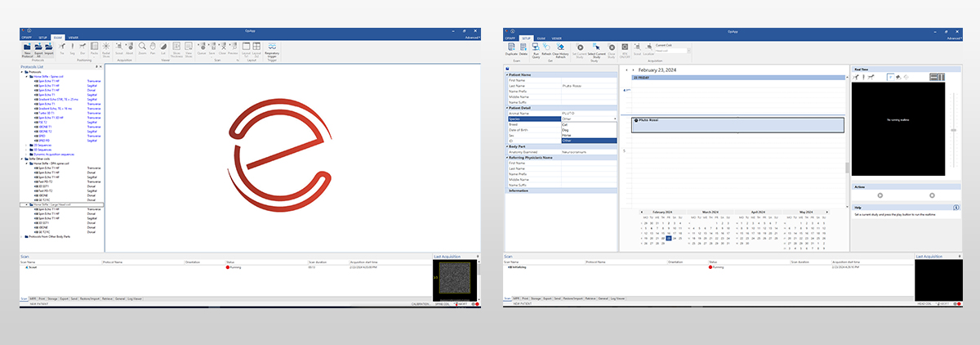The height and width of the screenshot is (345, 980).
Task: Click Clear History Refresh icon
Action: 561,49
